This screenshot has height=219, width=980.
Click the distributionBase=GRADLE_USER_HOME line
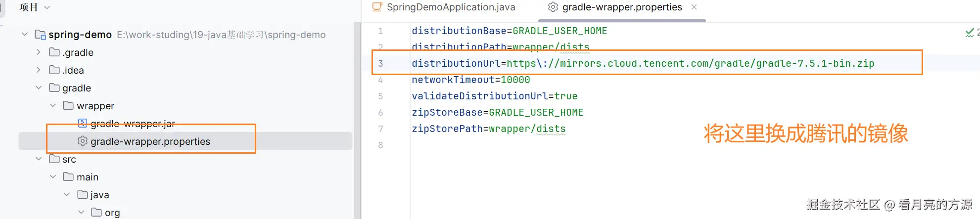tap(510, 31)
